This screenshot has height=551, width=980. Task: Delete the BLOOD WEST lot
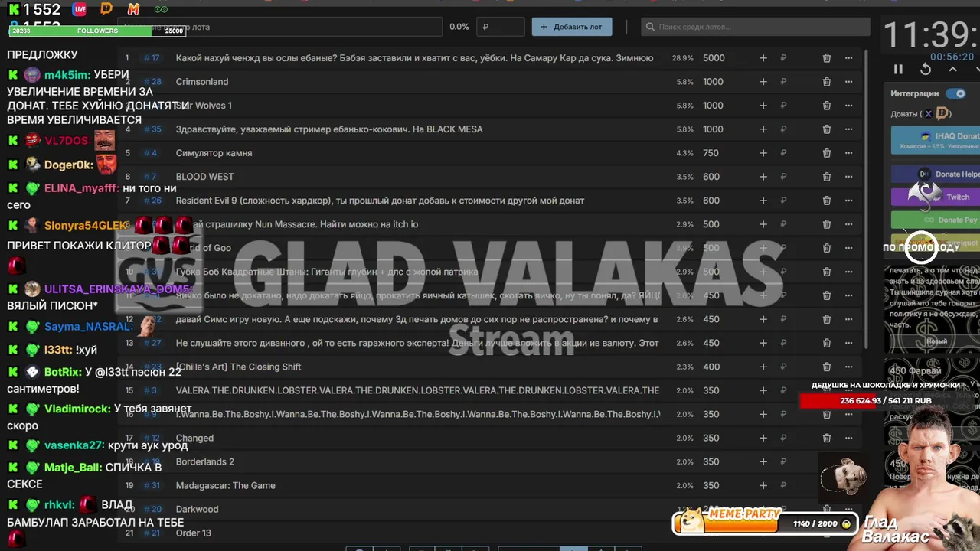(827, 177)
